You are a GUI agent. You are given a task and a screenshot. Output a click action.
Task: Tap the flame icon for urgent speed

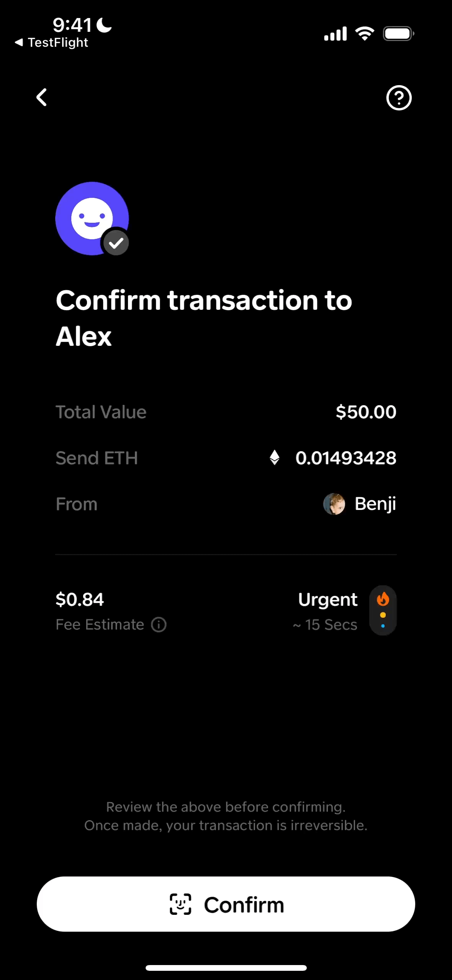pos(383,599)
